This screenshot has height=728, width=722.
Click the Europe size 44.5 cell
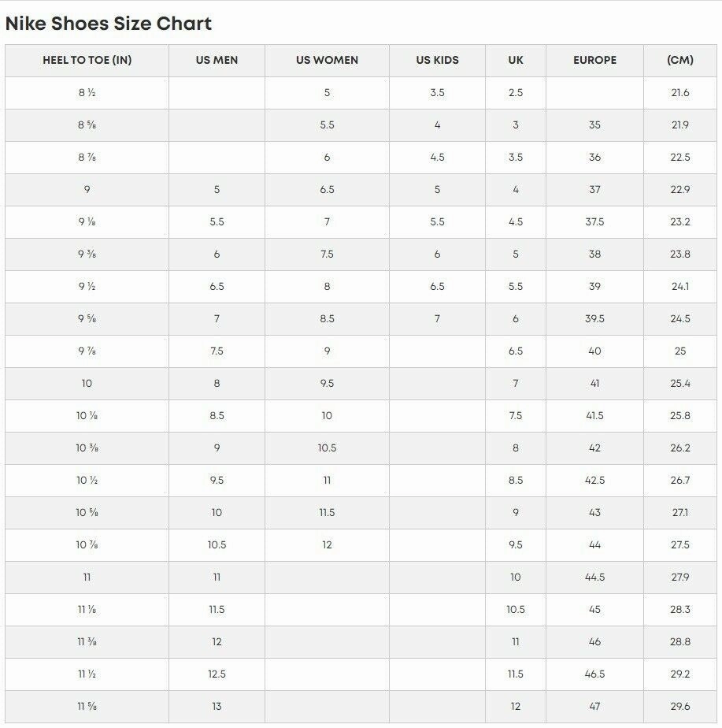click(594, 578)
